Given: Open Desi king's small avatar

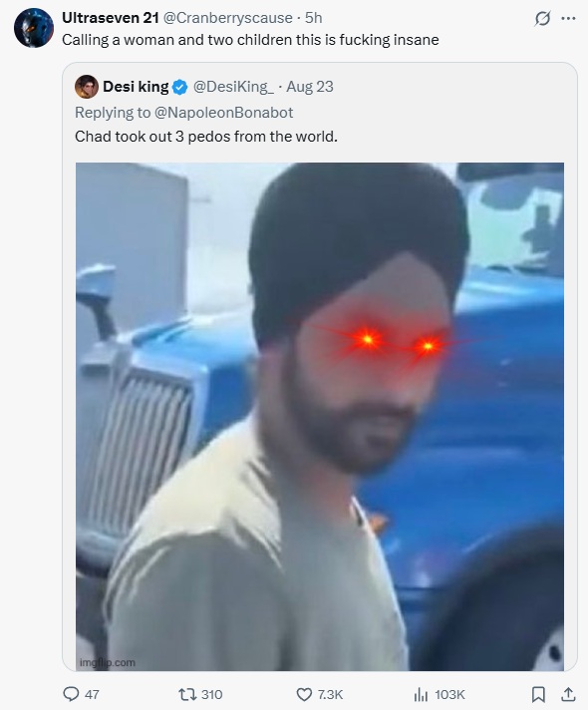Looking at the screenshot, I should (87, 87).
